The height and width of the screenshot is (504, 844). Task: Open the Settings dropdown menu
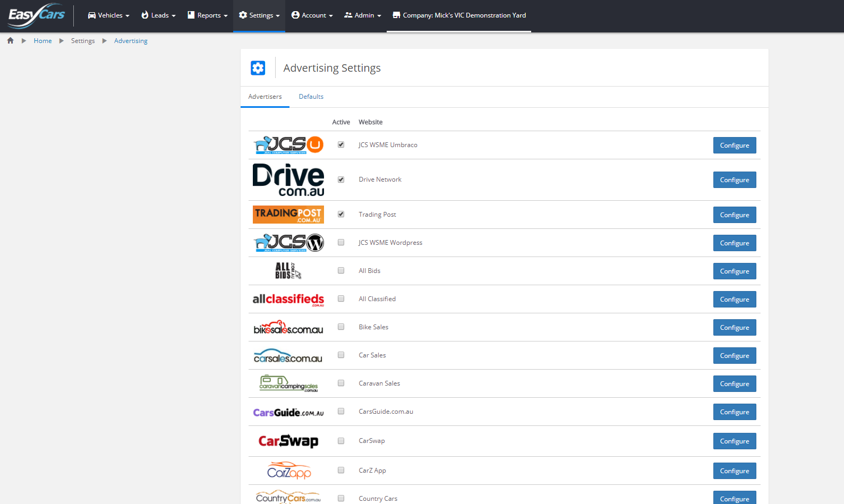tap(259, 15)
